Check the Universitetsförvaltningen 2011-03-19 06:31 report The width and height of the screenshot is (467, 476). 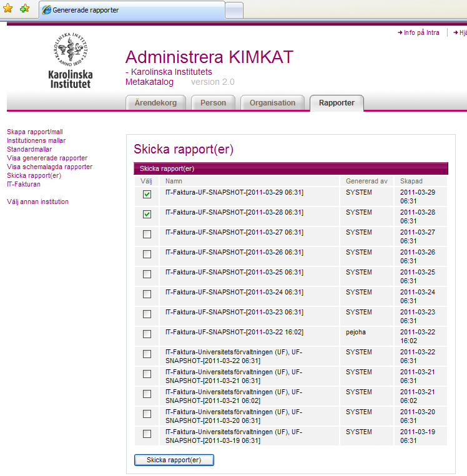tap(147, 434)
